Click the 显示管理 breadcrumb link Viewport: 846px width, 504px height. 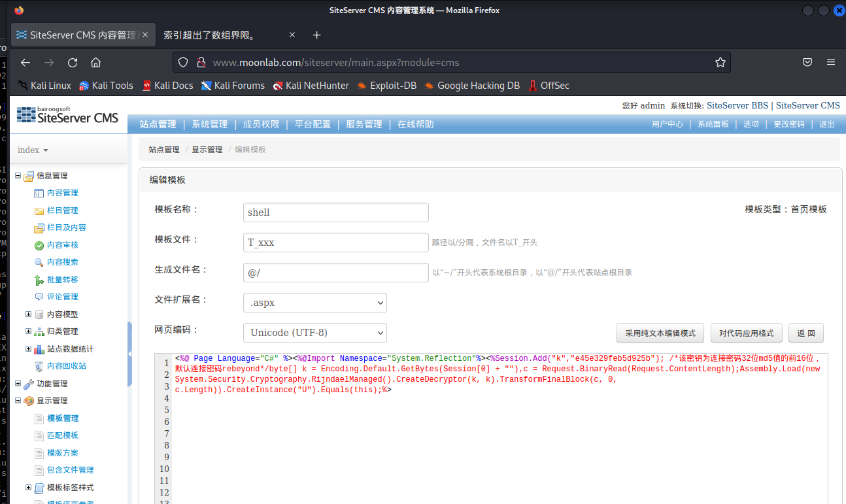(207, 150)
